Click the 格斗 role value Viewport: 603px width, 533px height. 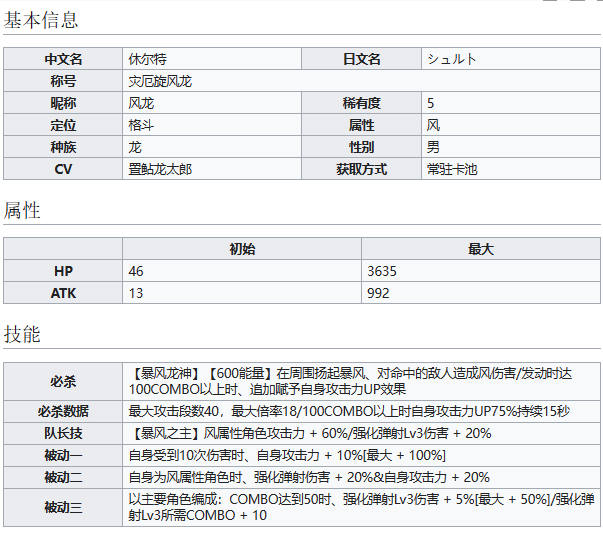pos(142,125)
